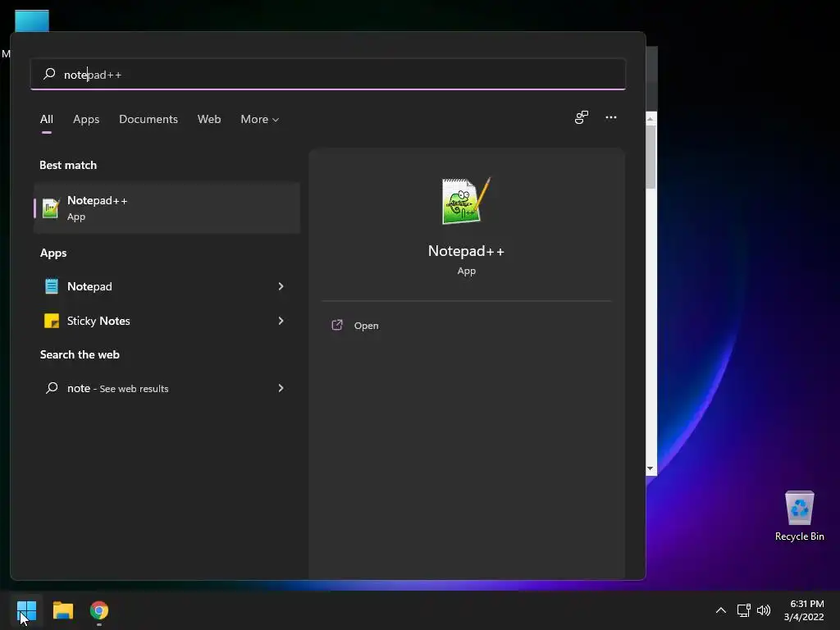The height and width of the screenshot is (630, 840).
Task: Click the network icon in the system tray
Action: coord(743,610)
